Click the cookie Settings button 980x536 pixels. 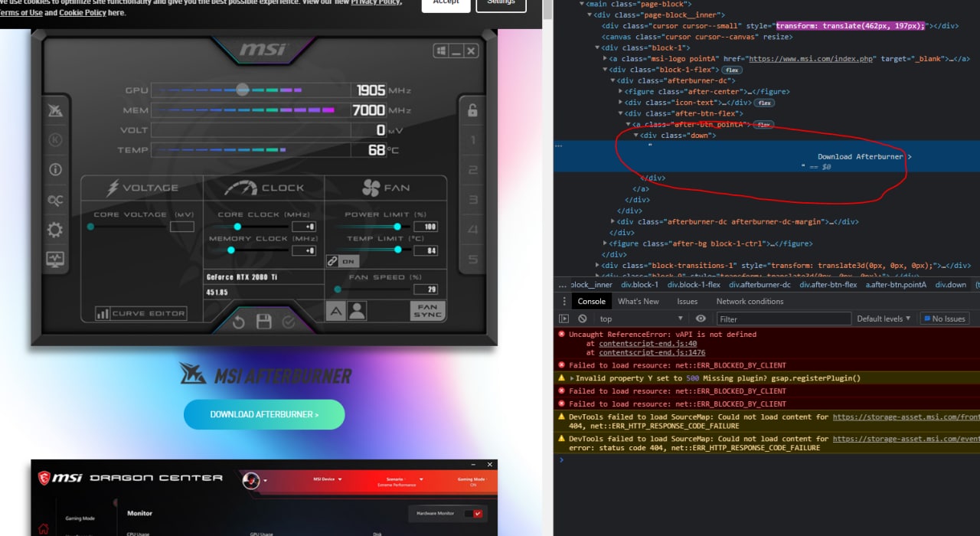501,2
